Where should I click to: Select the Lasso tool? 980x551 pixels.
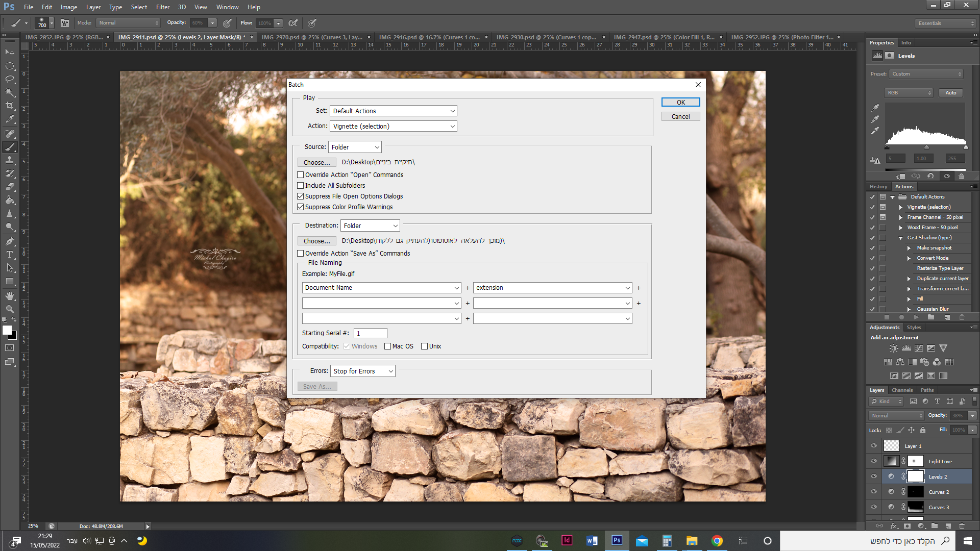pyautogui.click(x=10, y=79)
